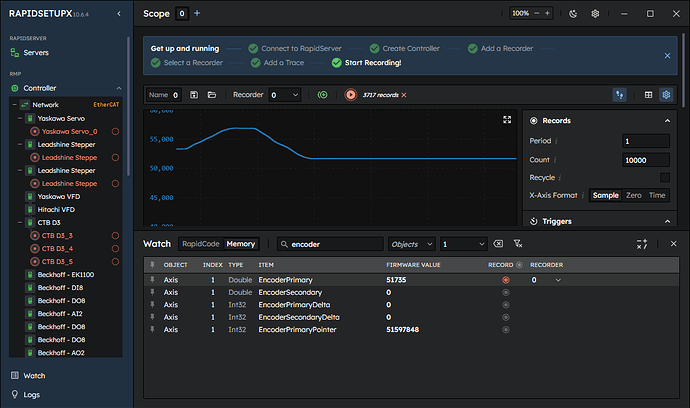Open the index dropdown showing 1
Screen dimensions: 690x408
click(463, 244)
